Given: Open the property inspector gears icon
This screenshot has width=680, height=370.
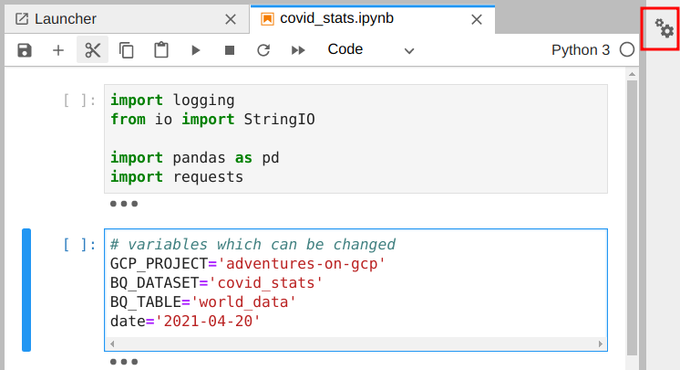Looking at the screenshot, I should 664,29.
